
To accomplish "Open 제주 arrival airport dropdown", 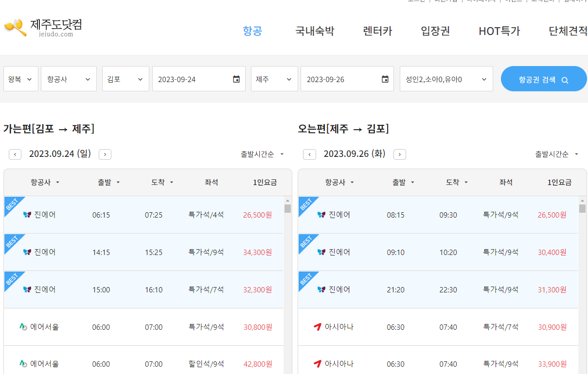I will coord(274,79).
